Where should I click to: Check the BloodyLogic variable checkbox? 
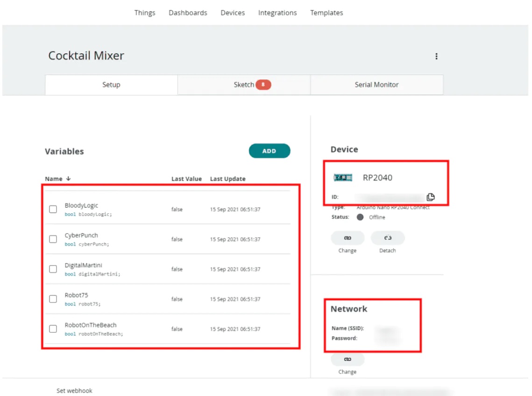pos(53,209)
